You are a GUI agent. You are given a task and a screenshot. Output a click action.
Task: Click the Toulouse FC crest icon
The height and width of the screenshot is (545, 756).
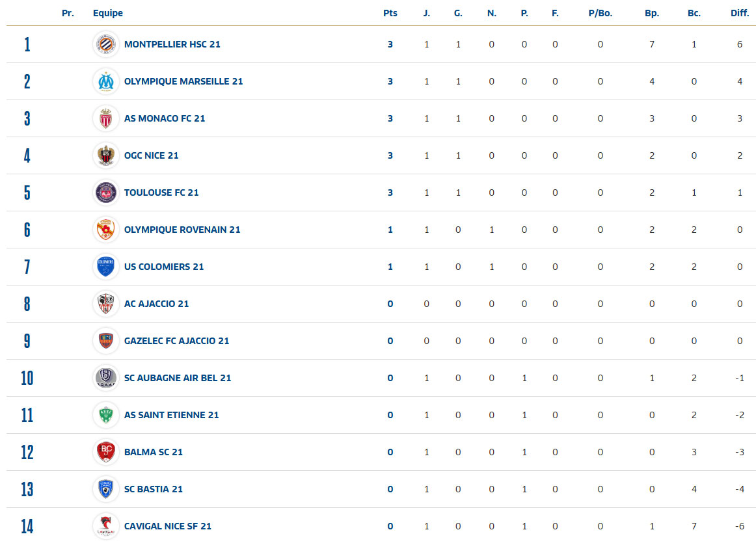click(105, 193)
